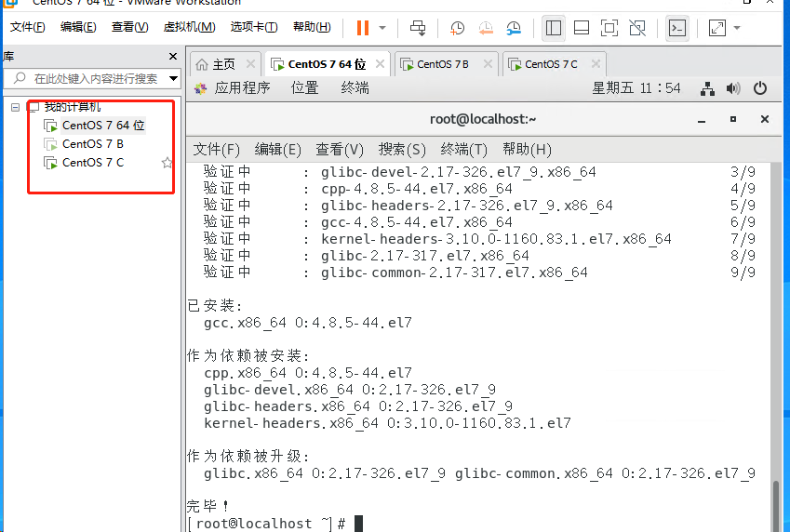Switch to Unity mode icon

click(637, 28)
